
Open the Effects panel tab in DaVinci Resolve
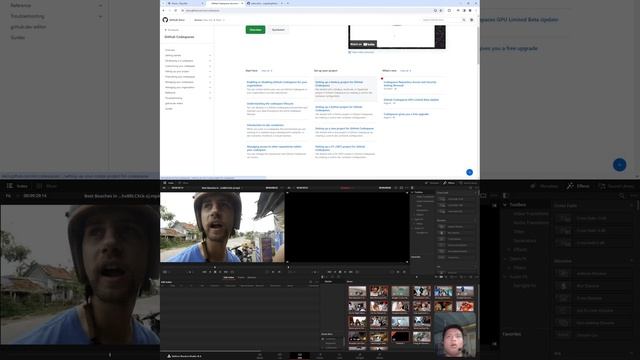point(449,183)
